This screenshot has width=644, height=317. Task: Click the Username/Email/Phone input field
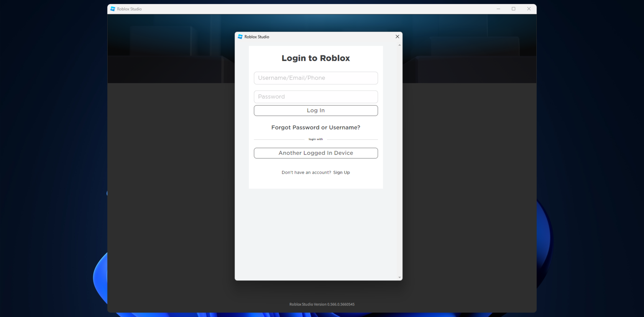pyautogui.click(x=316, y=78)
